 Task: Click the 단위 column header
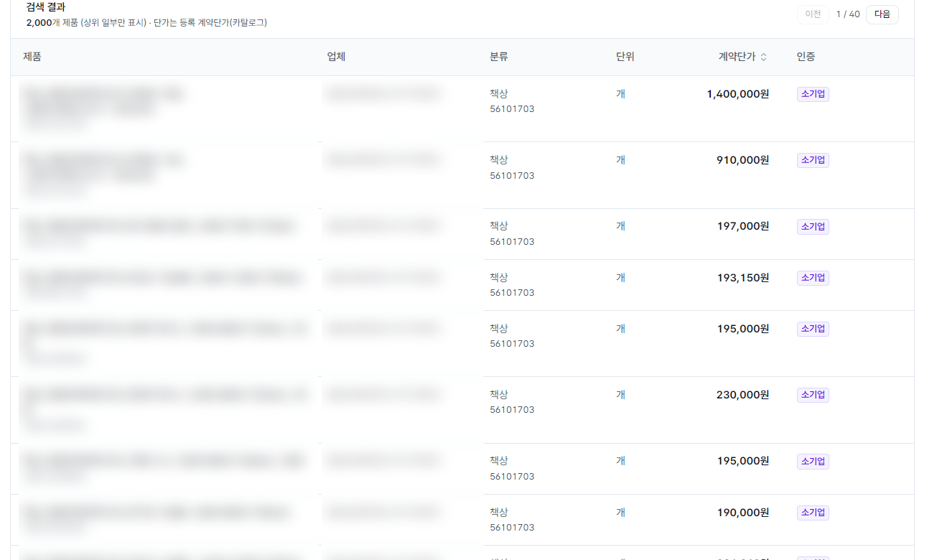(625, 57)
